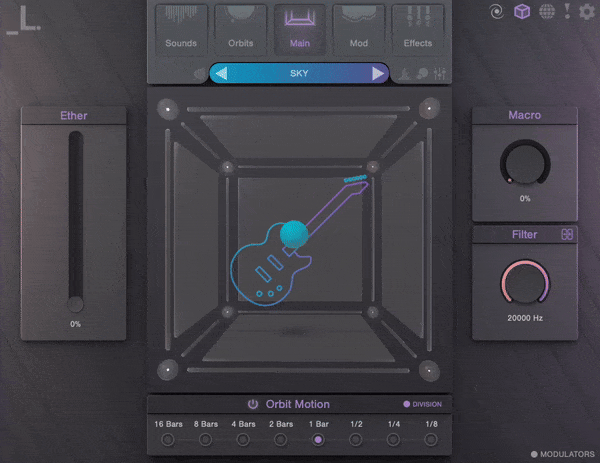Toggle the DIVISION indicator dot
The height and width of the screenshot is (463, 600).
(x=406, y=404)
